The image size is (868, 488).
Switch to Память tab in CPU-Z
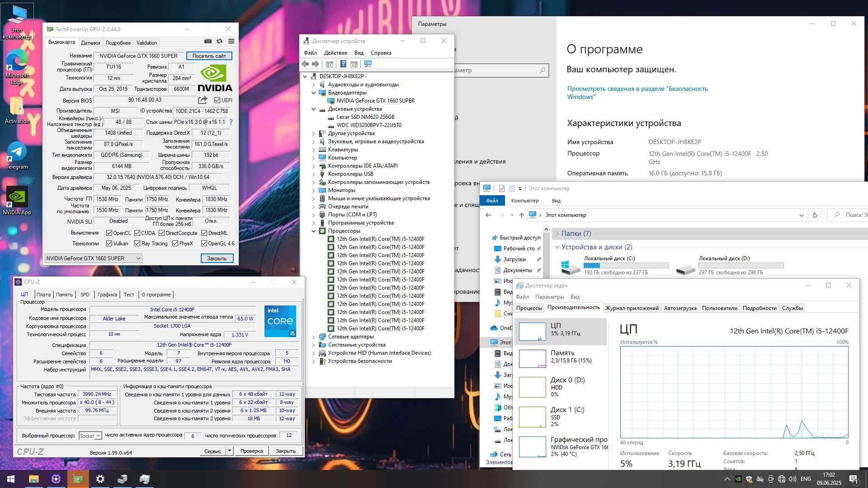pos(64,295)
